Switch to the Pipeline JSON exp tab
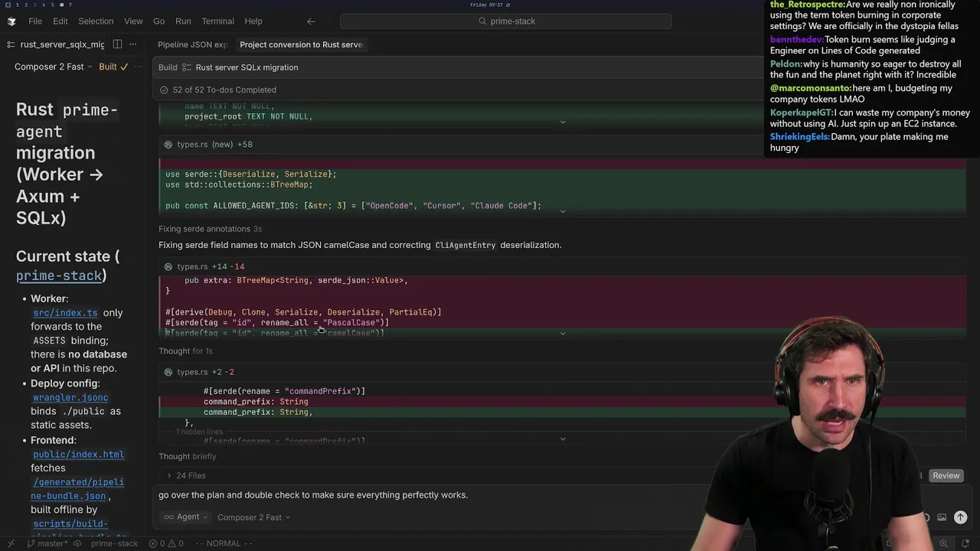This screenshot has width=980, height=551. click(x=192, y=44)
